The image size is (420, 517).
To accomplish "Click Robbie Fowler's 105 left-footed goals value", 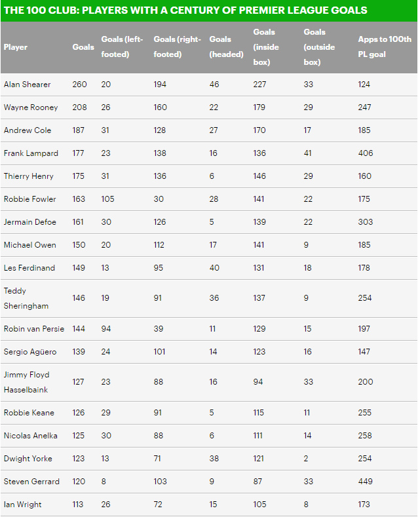I will click(x=108, y=199).
